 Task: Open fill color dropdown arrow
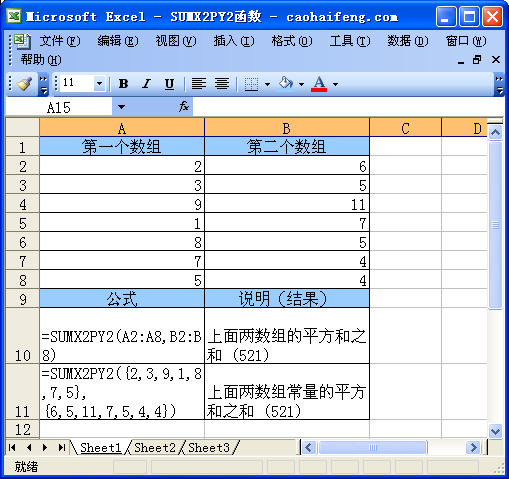coord(301,84)
